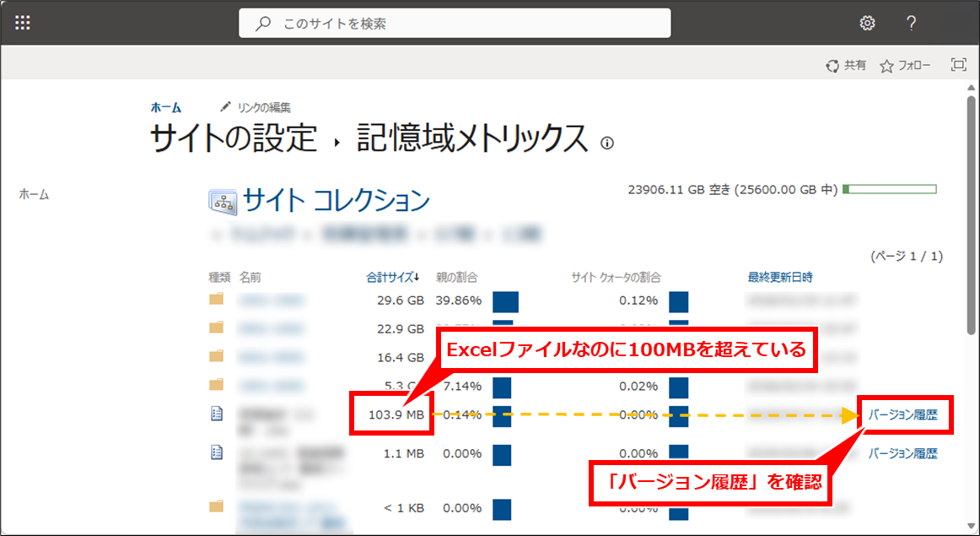Image resolution: width=980 pixels, height=536 pixels.
Task: Click the フォロー star icon
Action: click(x=886, y=66)
